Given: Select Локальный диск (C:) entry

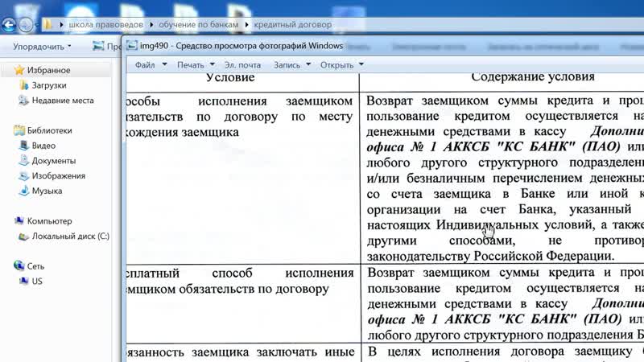Looking at the screenshot, I should 71,237.
